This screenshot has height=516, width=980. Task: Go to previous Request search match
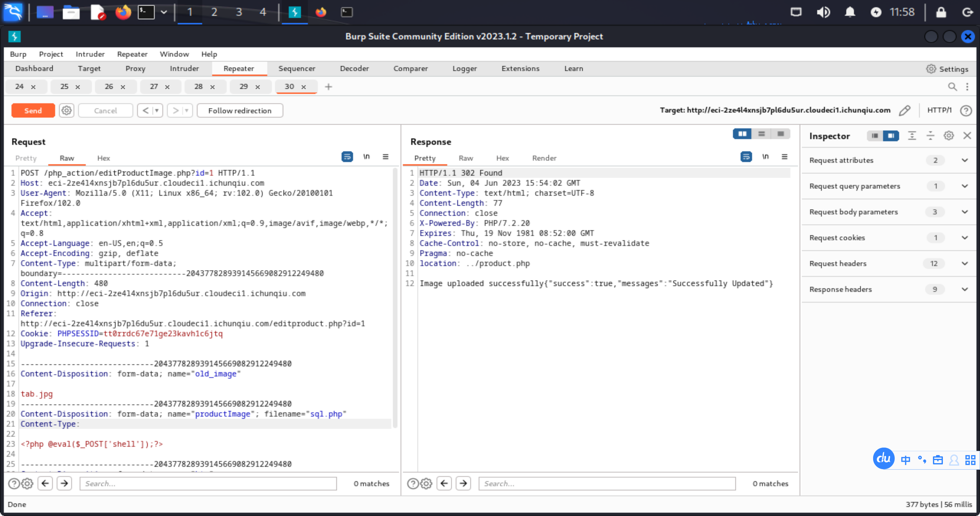(x=45, y=483)
